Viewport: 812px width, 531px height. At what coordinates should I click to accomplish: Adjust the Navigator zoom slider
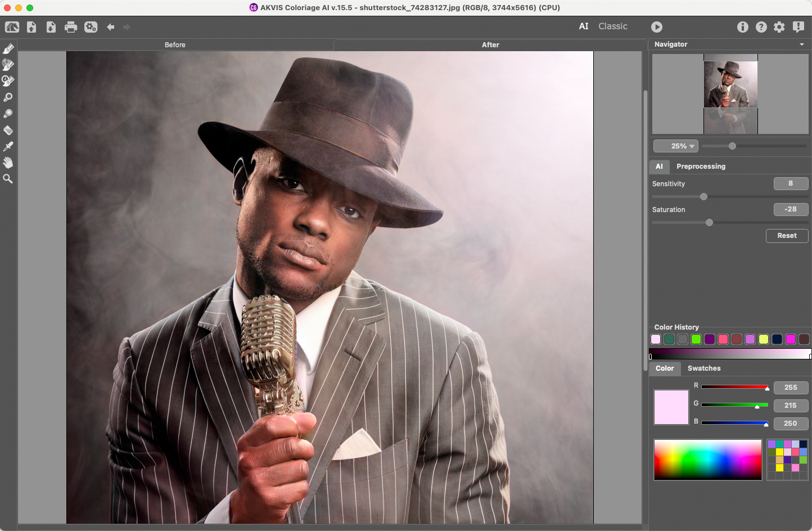(732, 146)
